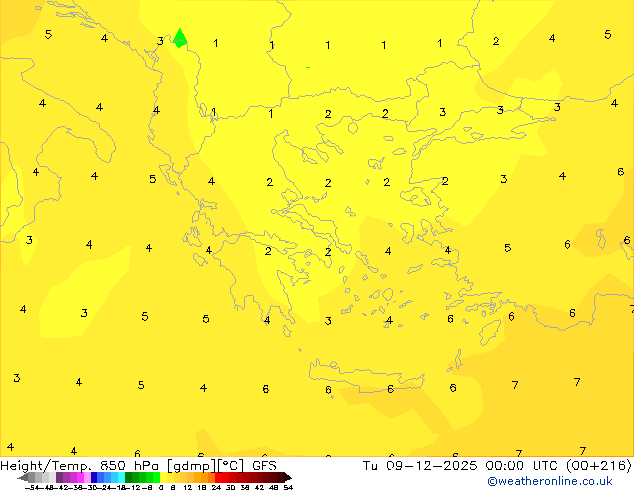Click the small green dash on the map

coord(308,68)
